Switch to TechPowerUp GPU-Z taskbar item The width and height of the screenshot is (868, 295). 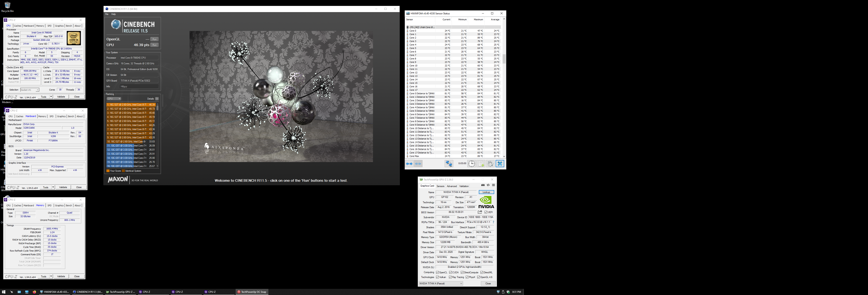coord(120,292)
